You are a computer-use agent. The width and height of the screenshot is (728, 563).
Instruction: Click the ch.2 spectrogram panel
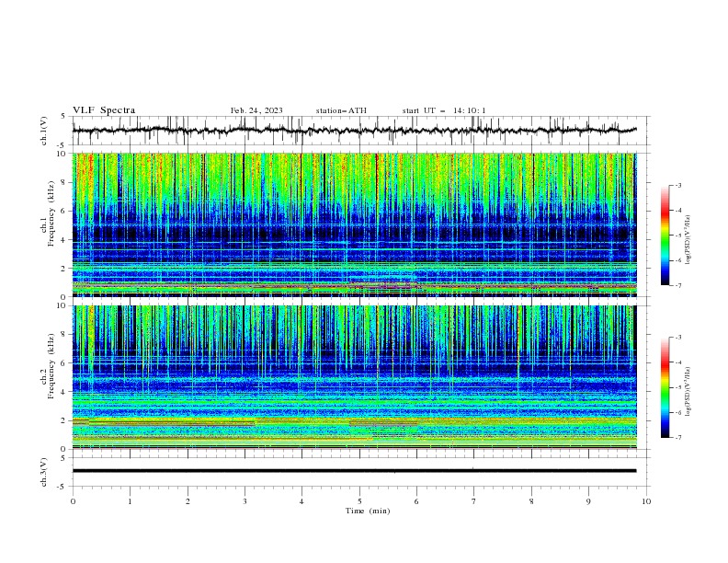click(x=354, y=377)
